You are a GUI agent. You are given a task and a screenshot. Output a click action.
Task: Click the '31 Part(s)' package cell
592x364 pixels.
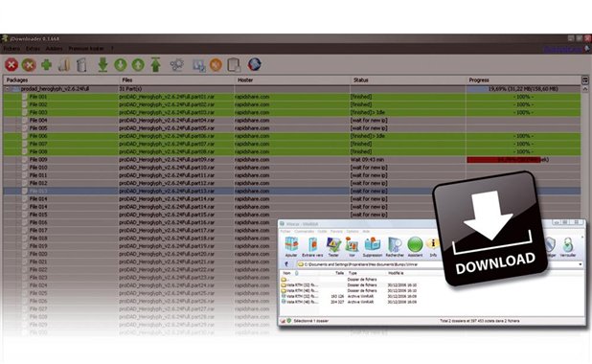(x=130, y=89)
